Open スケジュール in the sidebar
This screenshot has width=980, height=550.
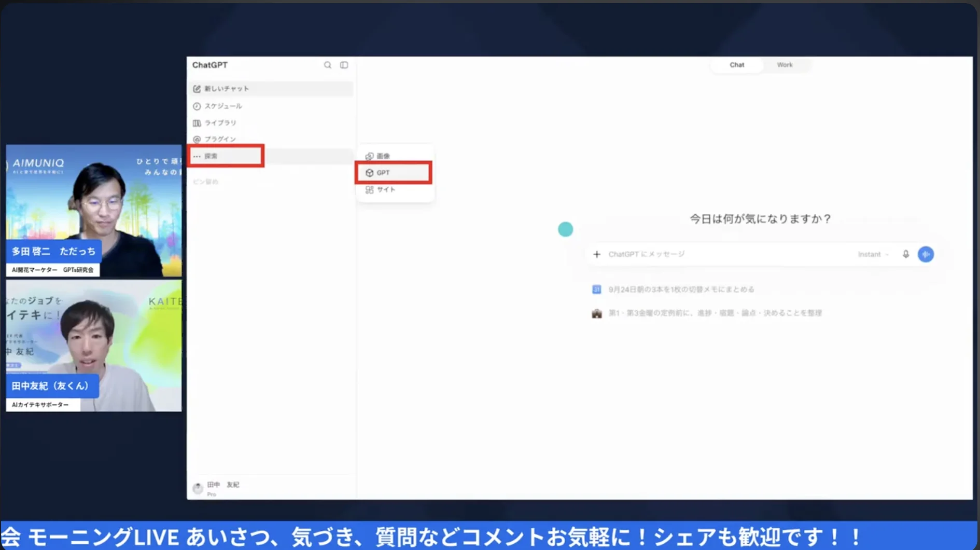tap(270, 106)
